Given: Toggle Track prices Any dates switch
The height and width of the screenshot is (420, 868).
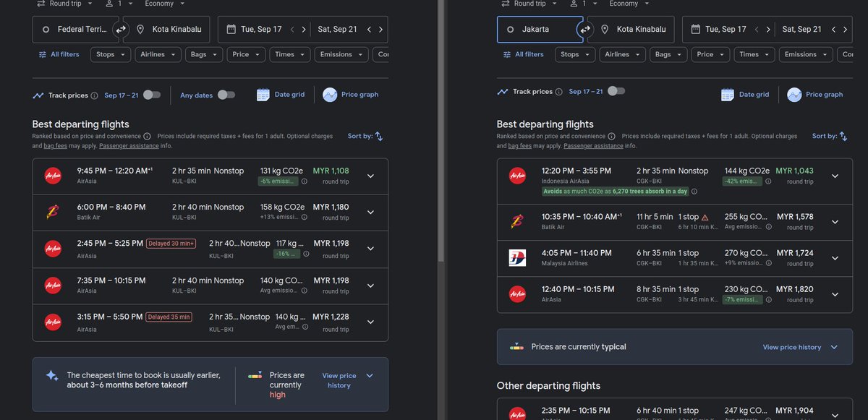Looking at the screenshot, I should click(x=226, y=95).
